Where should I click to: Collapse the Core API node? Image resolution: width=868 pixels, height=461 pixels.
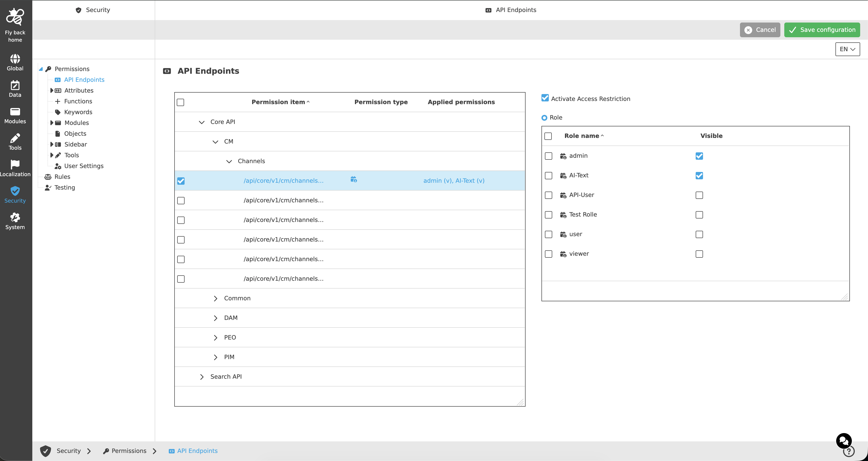201,122
